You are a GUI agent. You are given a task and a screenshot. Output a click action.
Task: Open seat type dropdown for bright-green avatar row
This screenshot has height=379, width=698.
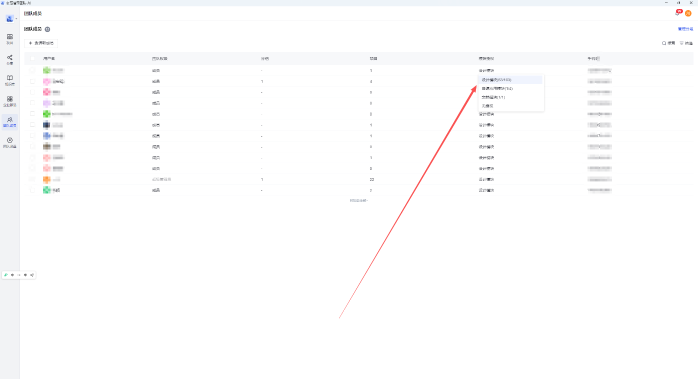[x=486, y=114]
